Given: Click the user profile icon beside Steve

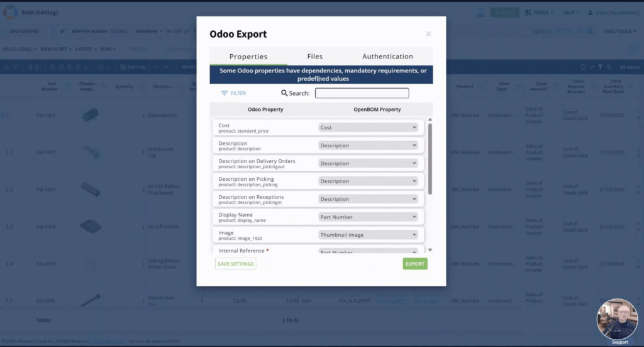Looking at the screenshot, I should tap(590, 13).
